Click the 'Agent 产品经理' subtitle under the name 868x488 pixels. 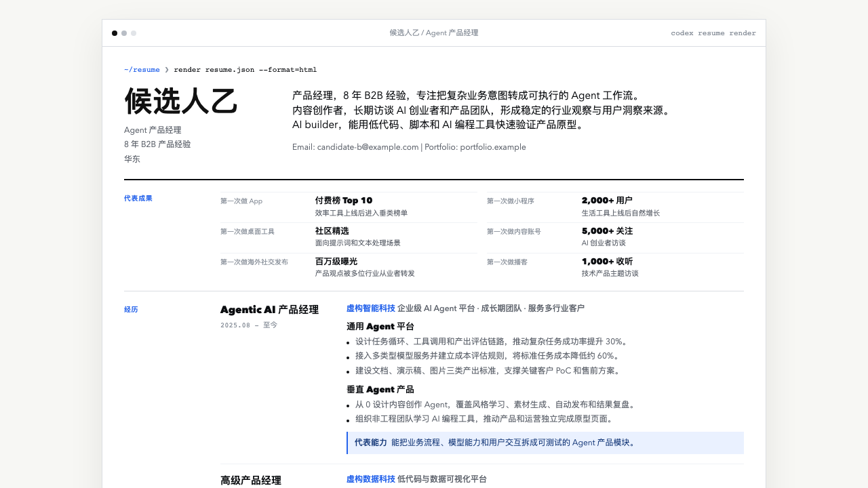[153, 130]
